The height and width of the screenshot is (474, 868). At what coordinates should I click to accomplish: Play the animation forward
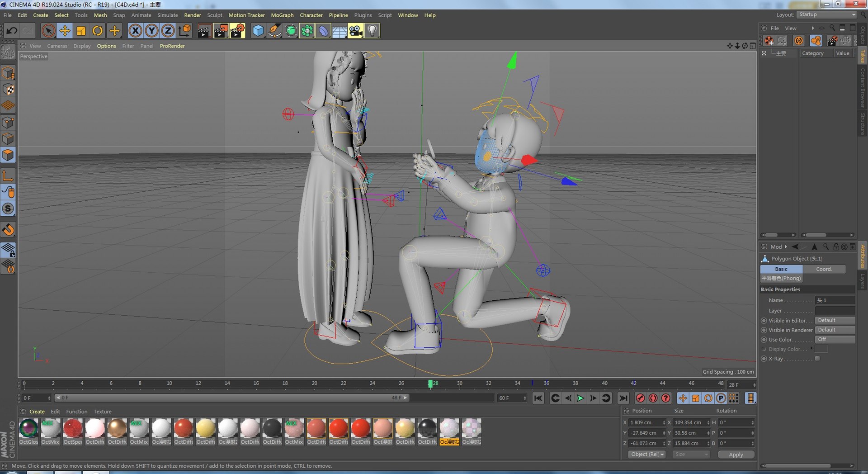(580, 398)
